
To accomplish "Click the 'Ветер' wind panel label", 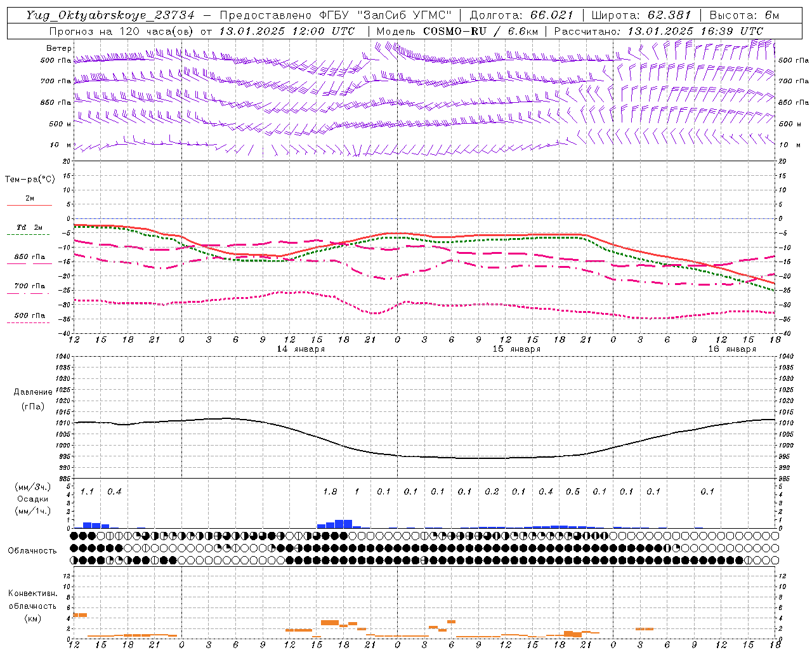I will click(59, 48).
